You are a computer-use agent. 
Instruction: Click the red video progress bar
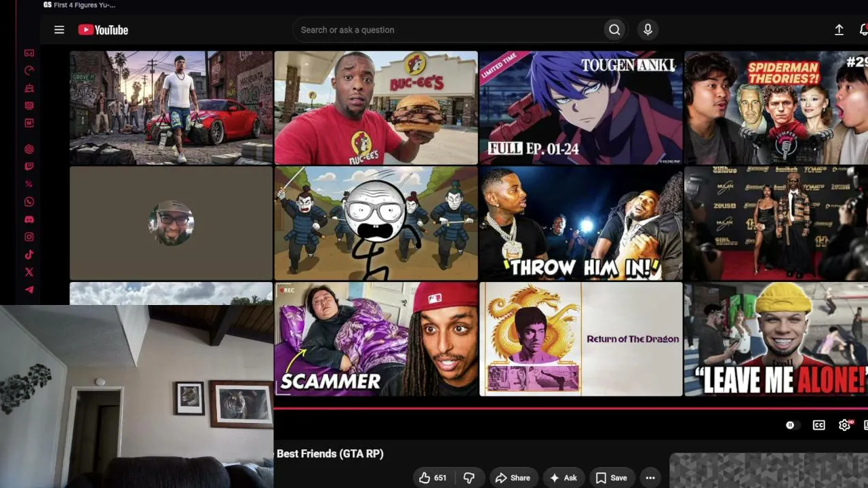pos(571,409)
